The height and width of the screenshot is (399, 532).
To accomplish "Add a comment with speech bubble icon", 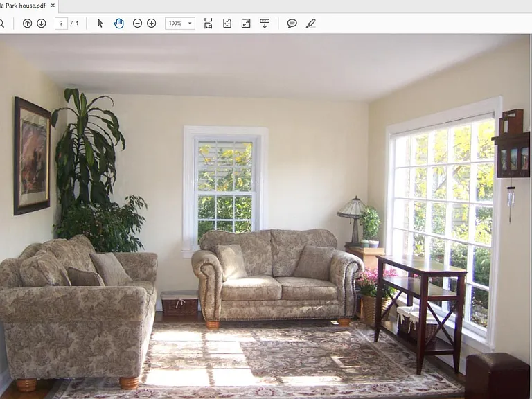I will click(292, 24).
